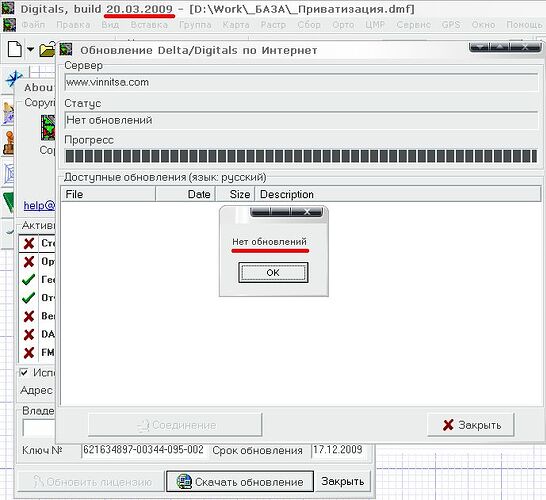Open the Файл menu
Viewport: 546px width, 500px height.
(33, 25)
